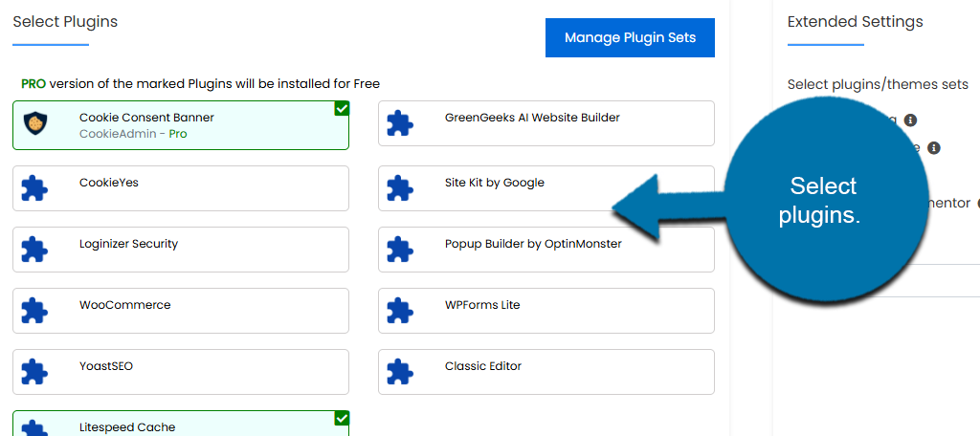Click the WPForms Lite puzzle icon
The image size is (980, 436).
pyautogui.click(x=400, y=312)
